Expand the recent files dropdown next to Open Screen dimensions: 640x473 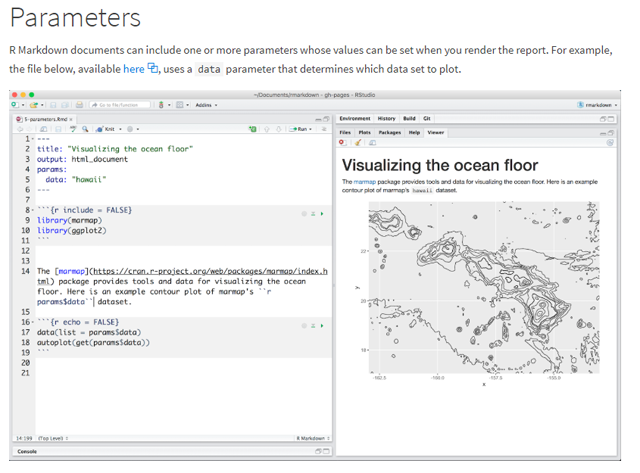(42, 105)
